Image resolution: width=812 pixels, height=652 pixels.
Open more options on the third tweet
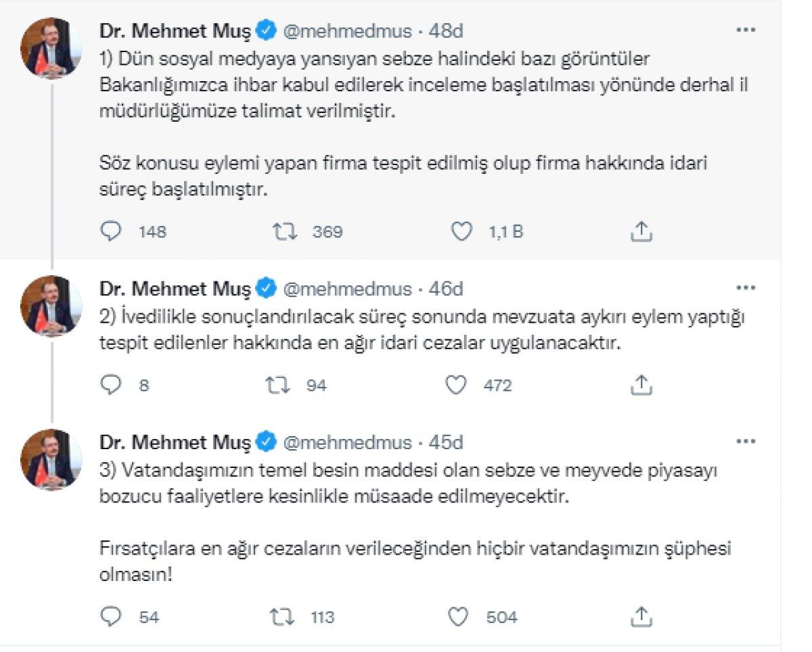748,441
